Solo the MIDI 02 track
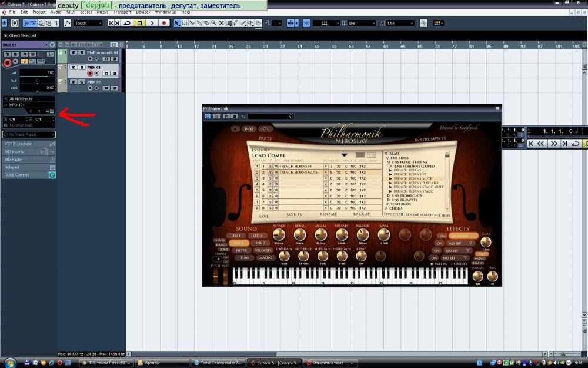The image size is (588, 368). click(81, 82)
